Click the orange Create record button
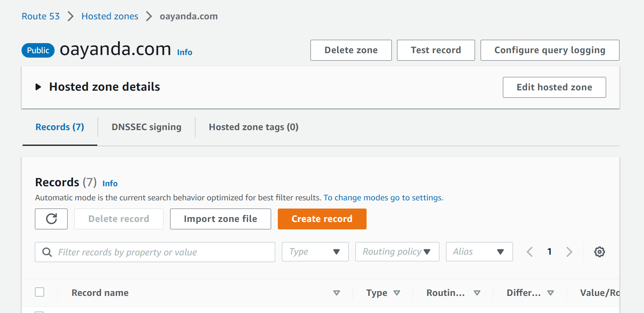 pos(322,219)
